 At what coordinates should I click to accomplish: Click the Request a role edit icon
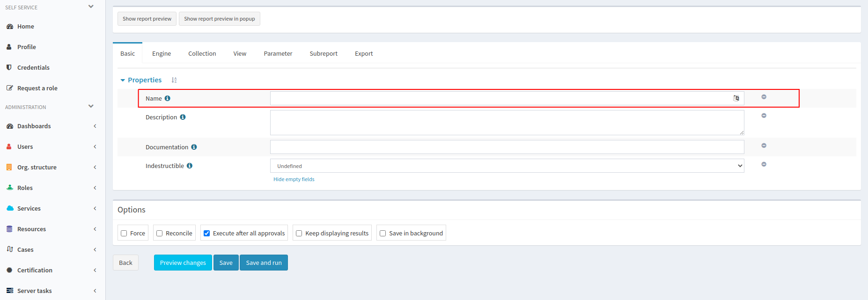(9, 88)
